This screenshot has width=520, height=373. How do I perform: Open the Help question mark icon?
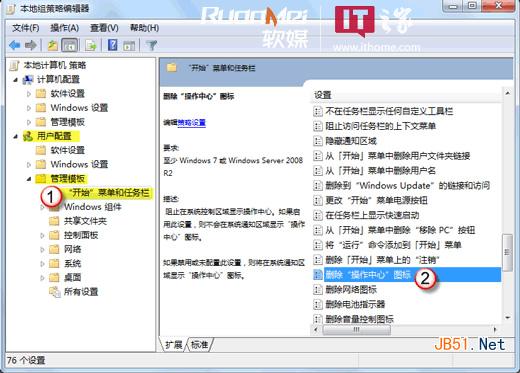tap(113, 45)
